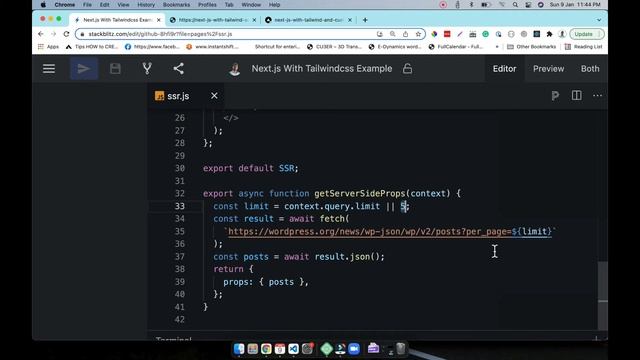Select the ssr.js file tab
Screen dimensions: 640x360
click(178, 96)
